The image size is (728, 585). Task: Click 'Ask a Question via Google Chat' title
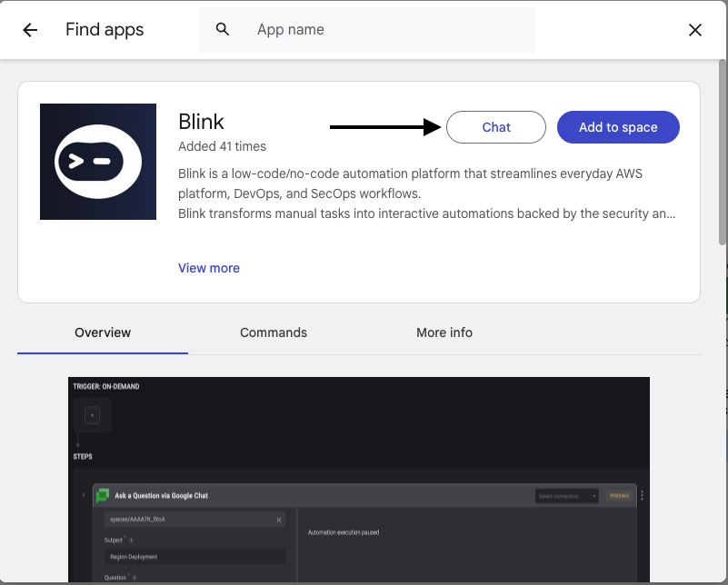[x=161, y=496]
